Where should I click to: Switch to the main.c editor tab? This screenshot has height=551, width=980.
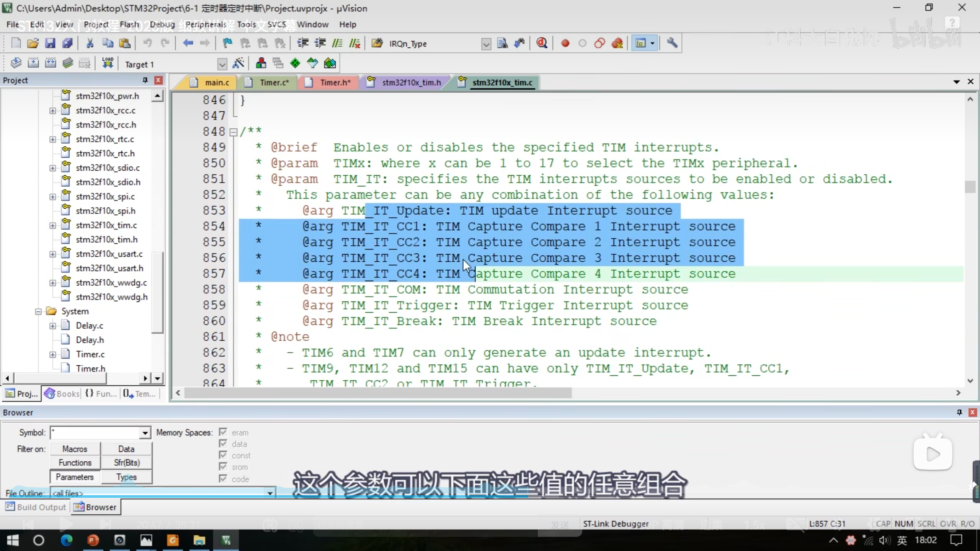[217, 83]
